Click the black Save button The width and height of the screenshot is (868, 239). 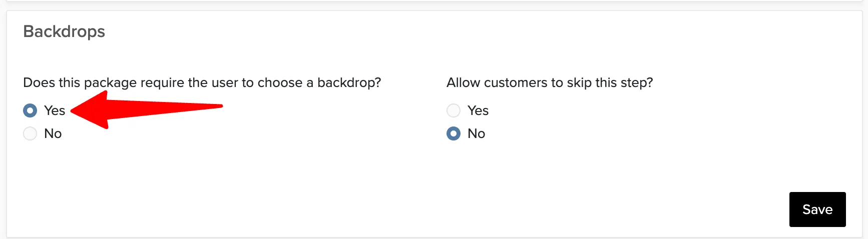pos(817,209)
